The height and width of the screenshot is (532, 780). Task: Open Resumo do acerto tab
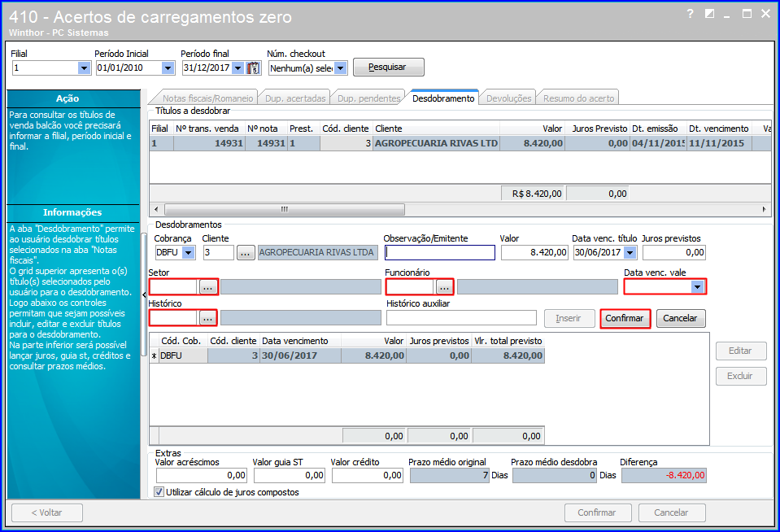[578, 98]
